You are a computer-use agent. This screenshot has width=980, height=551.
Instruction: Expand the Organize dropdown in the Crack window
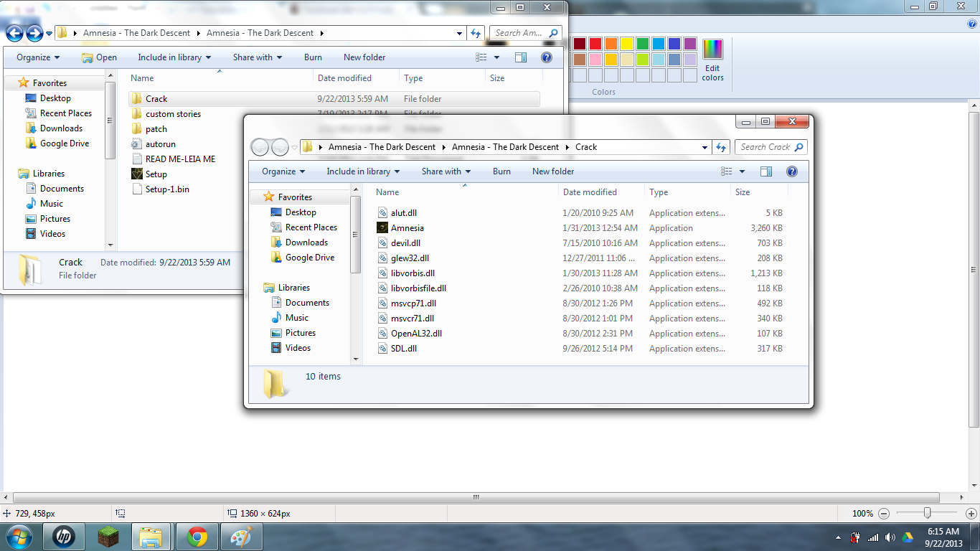pos(283,171)
